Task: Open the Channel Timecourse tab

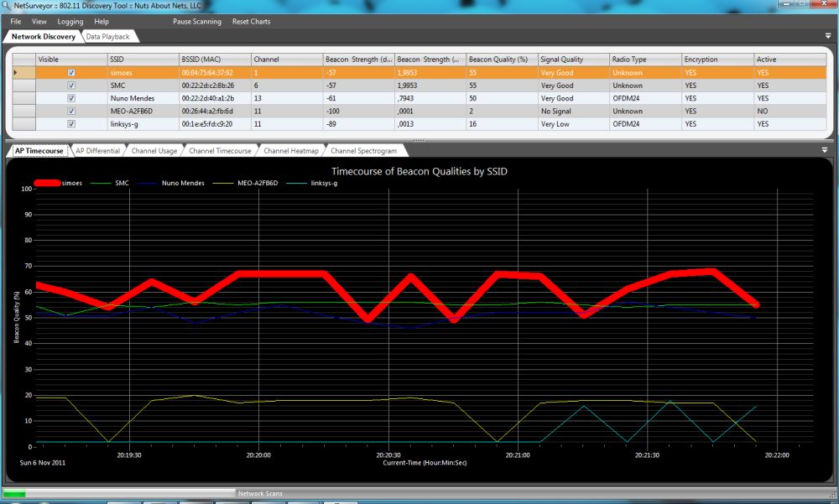Action: pyautogui.click(x=220, y=151)
